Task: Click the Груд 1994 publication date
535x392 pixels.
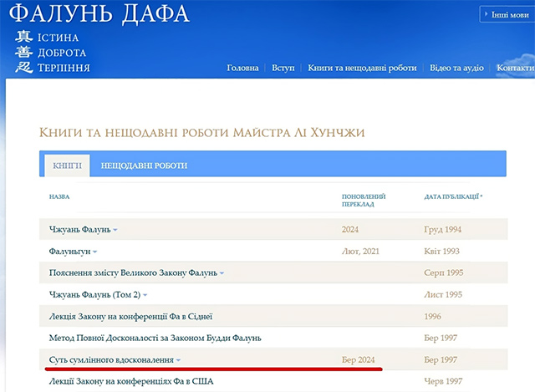Action: [x=442, y=230]
